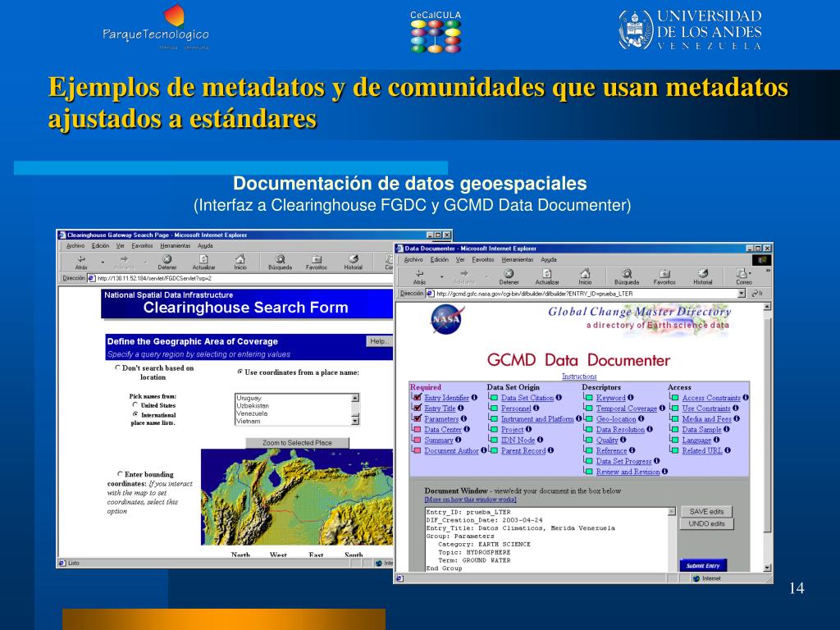The height and width of the screenshot is (630, 840).
Task: Click Actualizar icon in Data Documenter window
Action: point(547,273)
